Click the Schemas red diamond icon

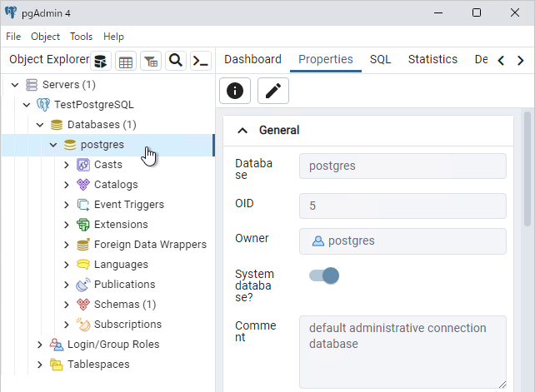point(83,305)
